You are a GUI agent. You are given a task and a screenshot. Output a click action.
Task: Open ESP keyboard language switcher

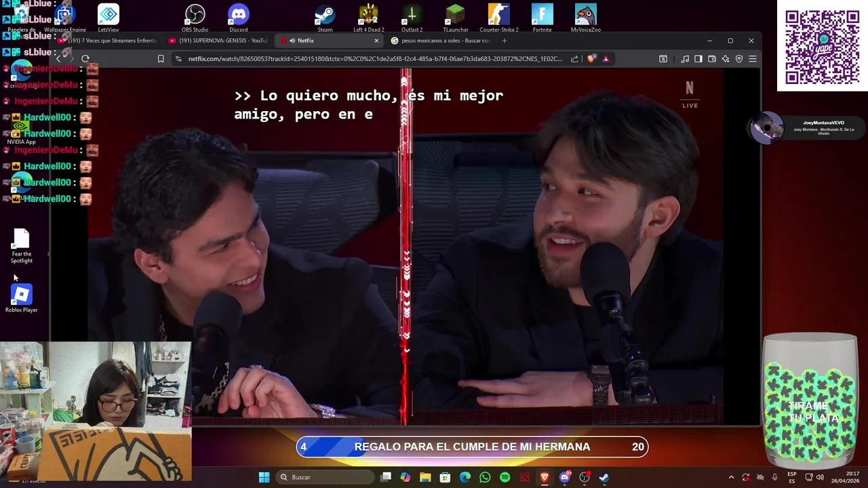pyautogui.click(x=792, y=477)
